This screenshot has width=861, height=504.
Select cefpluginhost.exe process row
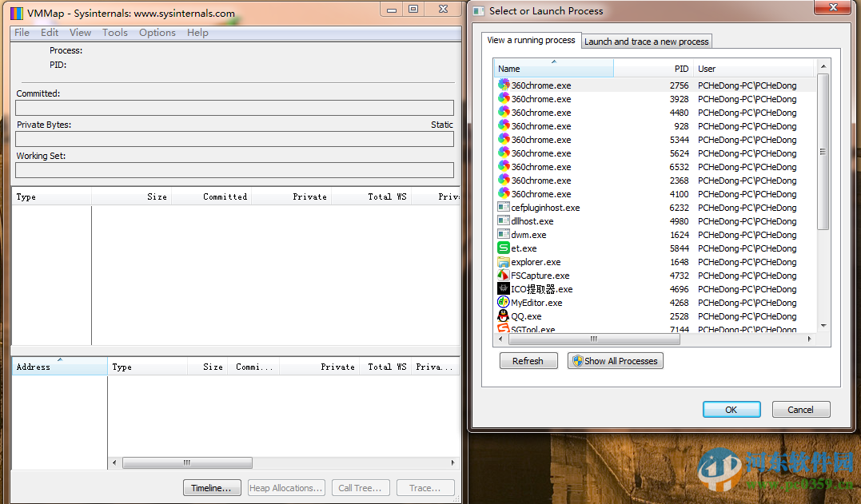click(x=655, y=208)
